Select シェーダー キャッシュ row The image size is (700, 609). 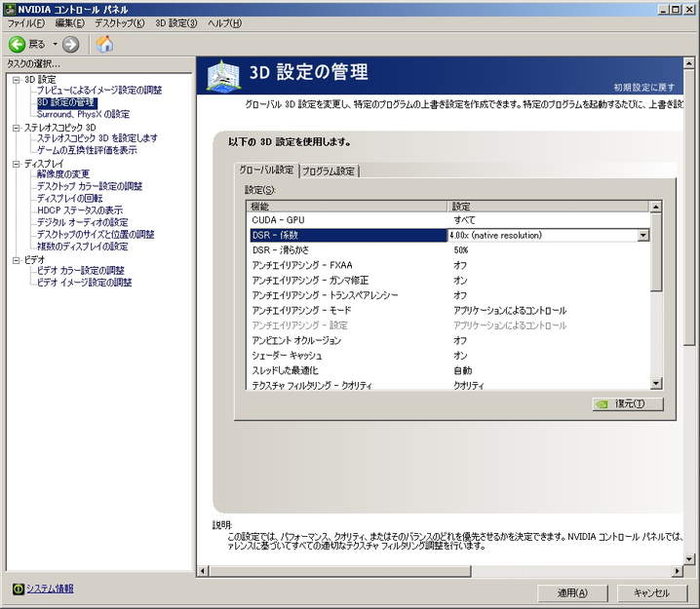tap(448, 356)
